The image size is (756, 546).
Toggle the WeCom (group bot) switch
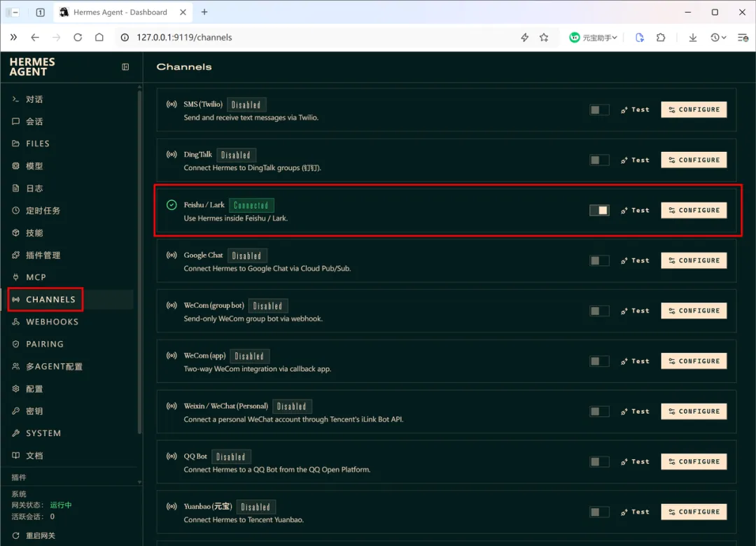pyautogui.click(x=599, y=311)
